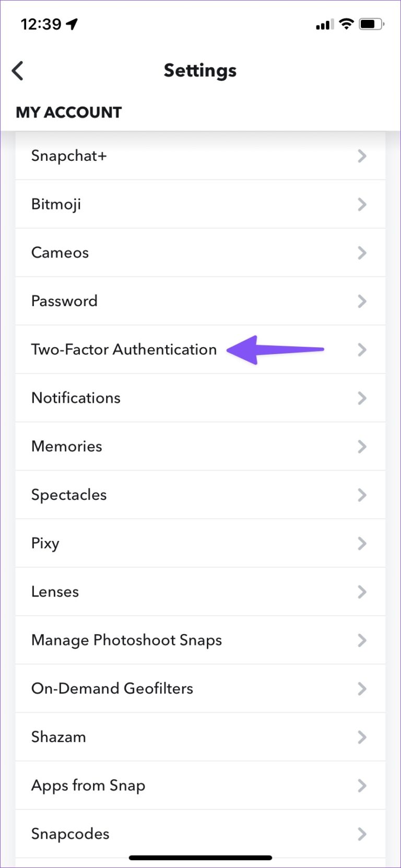The height and width of the screenshot is (868, 401).
Task: Tap the back arrow to leave Settings
Action: 17,71
